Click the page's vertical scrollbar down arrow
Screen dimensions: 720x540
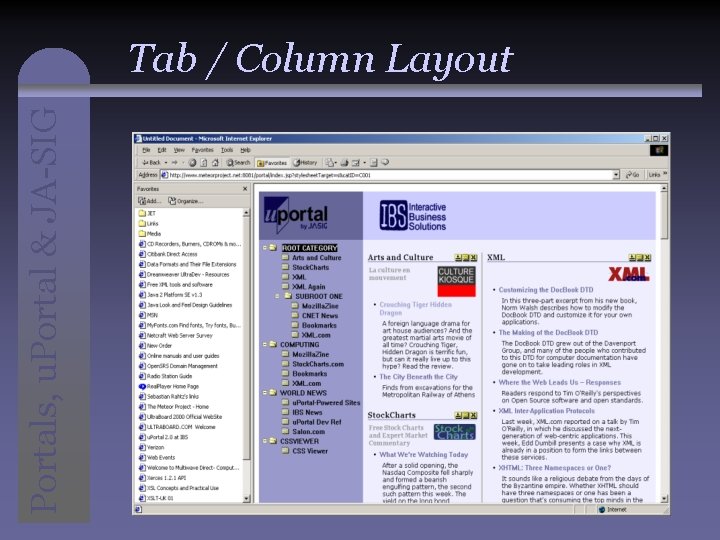pyautogui.click(x=664, y=499)
